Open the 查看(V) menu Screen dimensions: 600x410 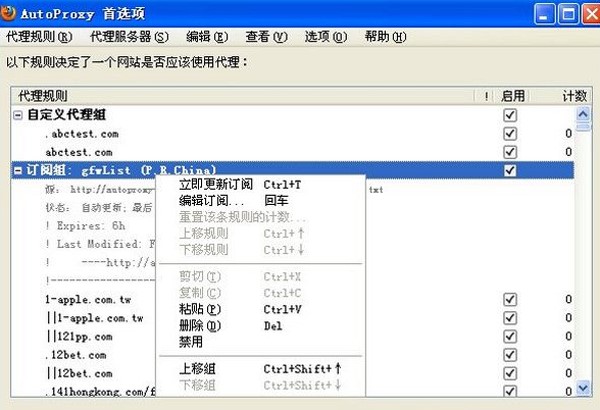tap(266, 37)
